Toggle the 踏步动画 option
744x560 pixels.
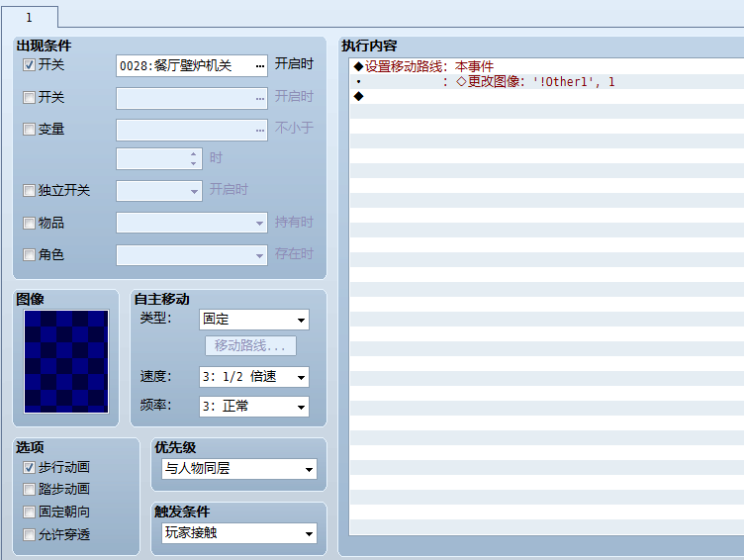point(29,490)
